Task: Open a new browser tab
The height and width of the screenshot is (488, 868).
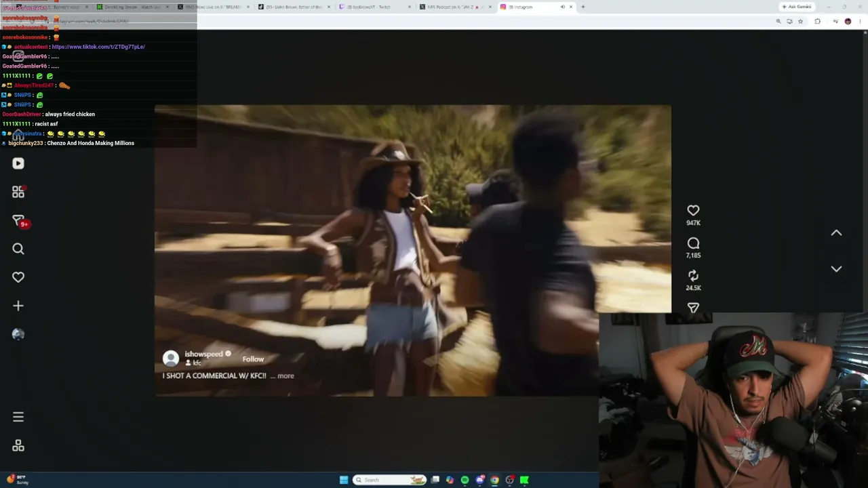Action: click(583, 7)
